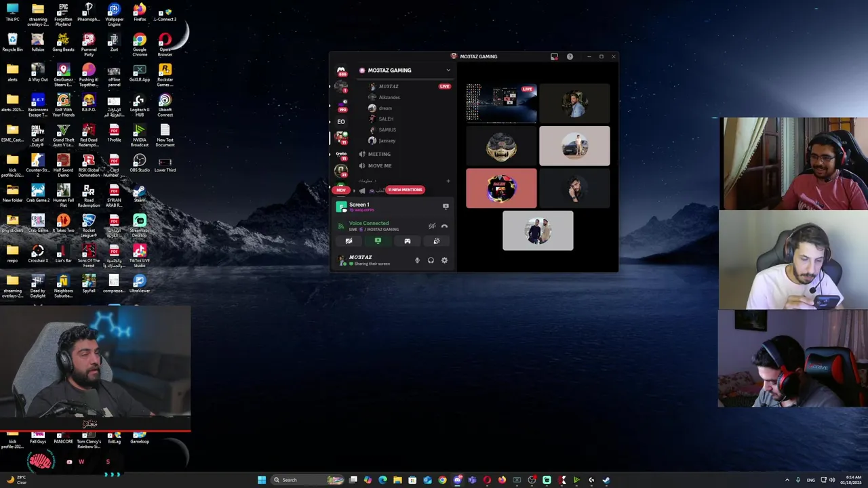Open the LIVE stream thumbnail tile

[x=501, y=103]
